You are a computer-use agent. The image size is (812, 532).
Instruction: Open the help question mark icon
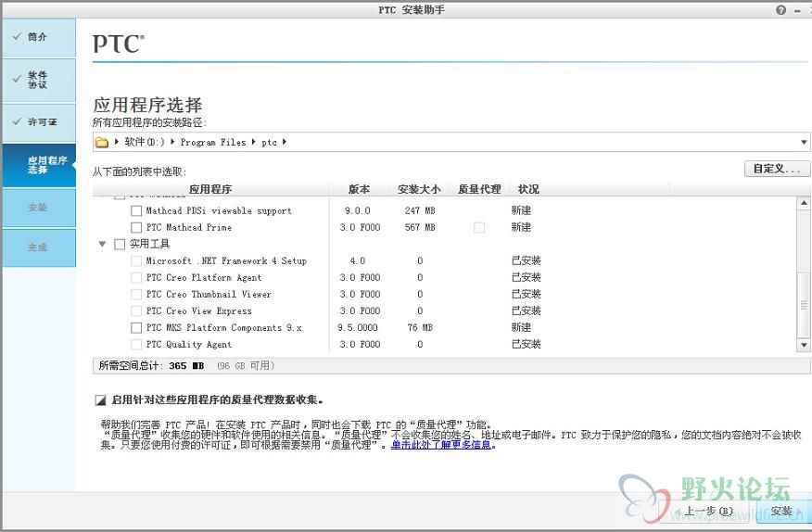point(780,10)
